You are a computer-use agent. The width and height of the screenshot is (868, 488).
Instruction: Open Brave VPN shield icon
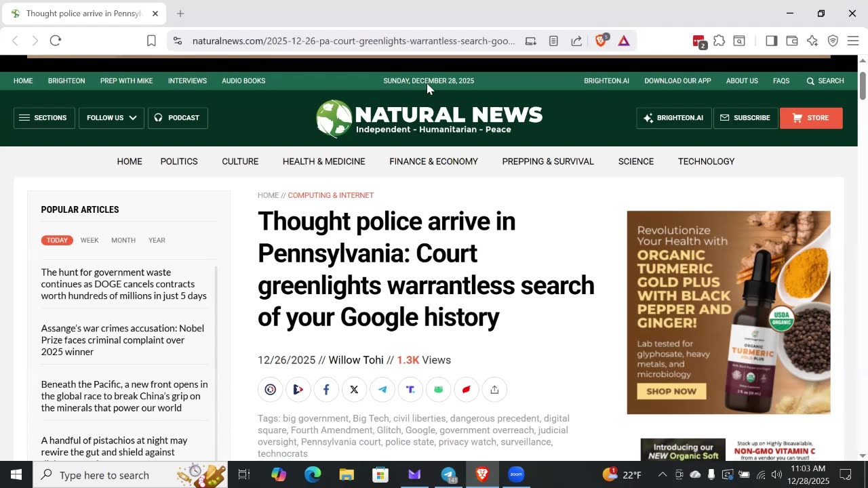pos(833,41)
